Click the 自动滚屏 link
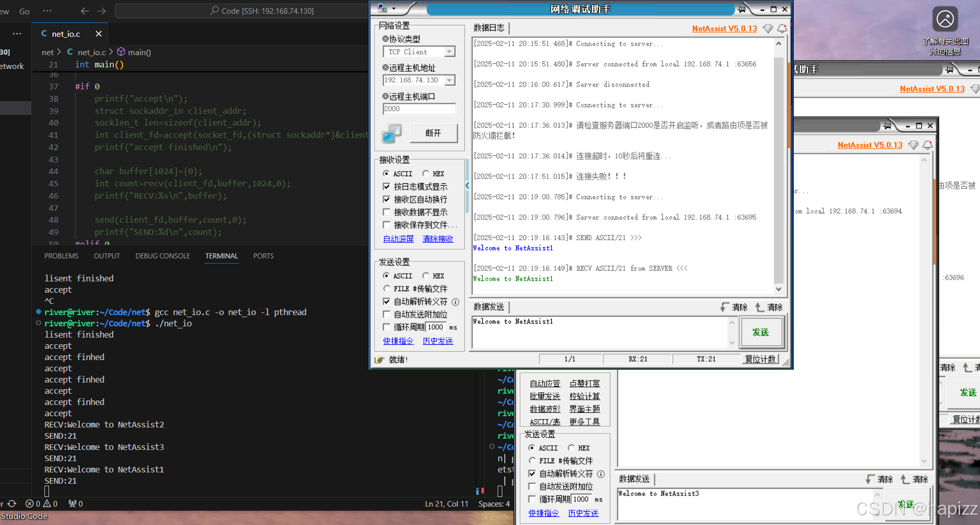Image resolution: width=980 pixels, height=525 pixels. point(398,239)
